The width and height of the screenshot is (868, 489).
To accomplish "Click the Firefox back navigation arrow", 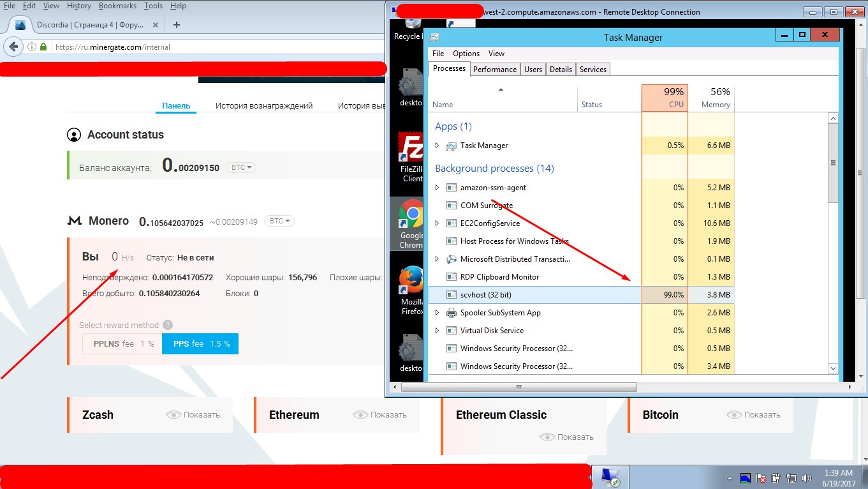I will [x=13, y=47].
